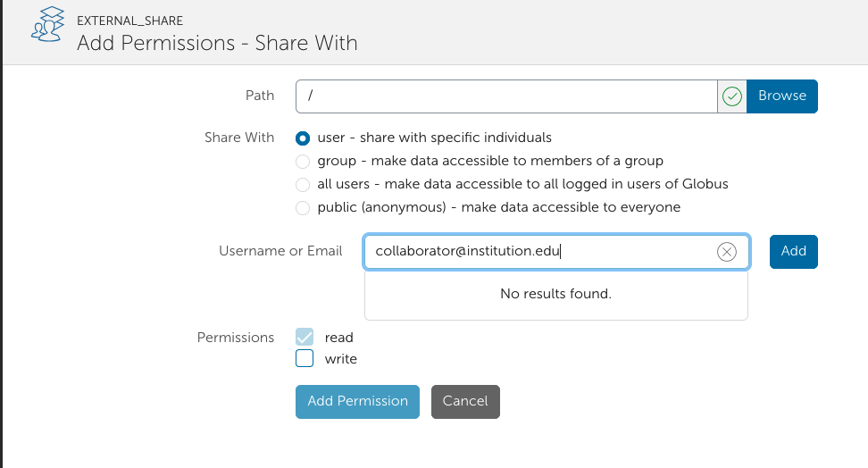Screen dimensions: 868x468
Task: Choose all users of Globus option
Action: [303, 184]
